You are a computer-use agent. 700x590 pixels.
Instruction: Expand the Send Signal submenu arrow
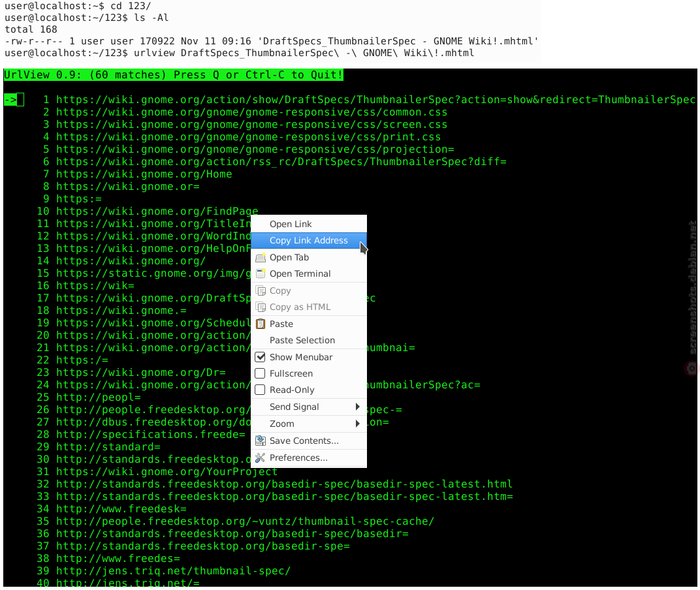coord(358,407)
